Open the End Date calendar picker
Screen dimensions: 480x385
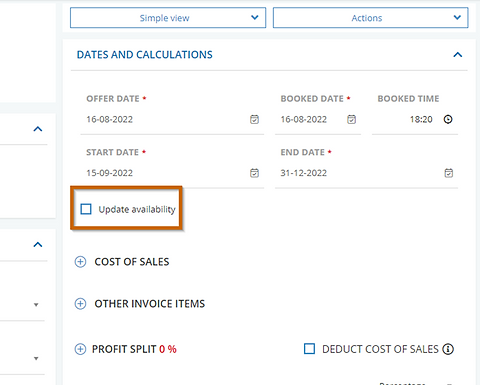(x=449, y=173)
